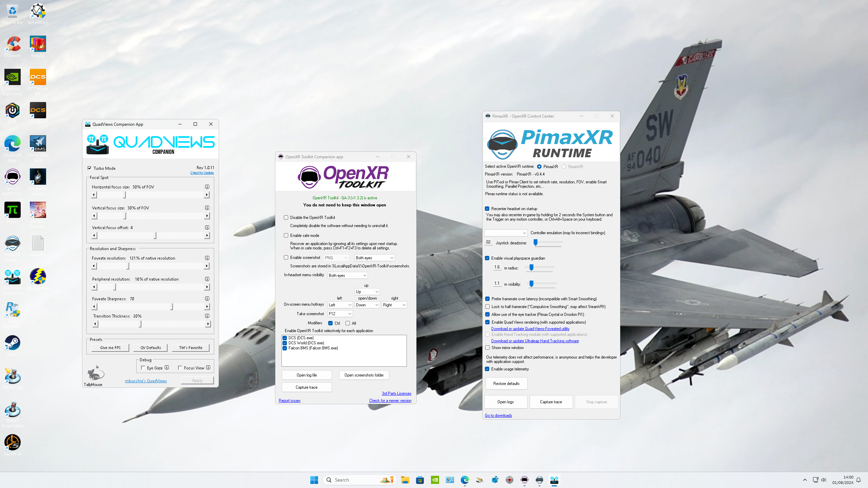Click the Joystick deadzone slider
The width and height of the screenshot is (868, 488).
click(x=548, y=243)
